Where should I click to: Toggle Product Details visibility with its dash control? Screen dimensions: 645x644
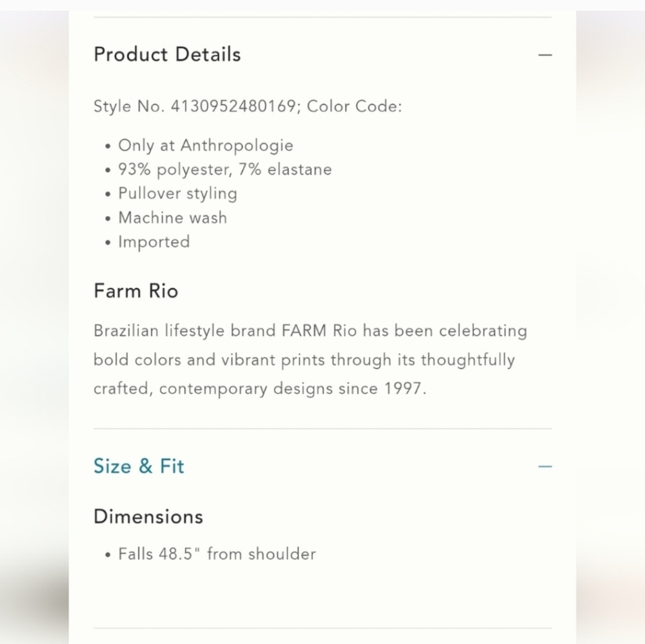pos(546,55)
